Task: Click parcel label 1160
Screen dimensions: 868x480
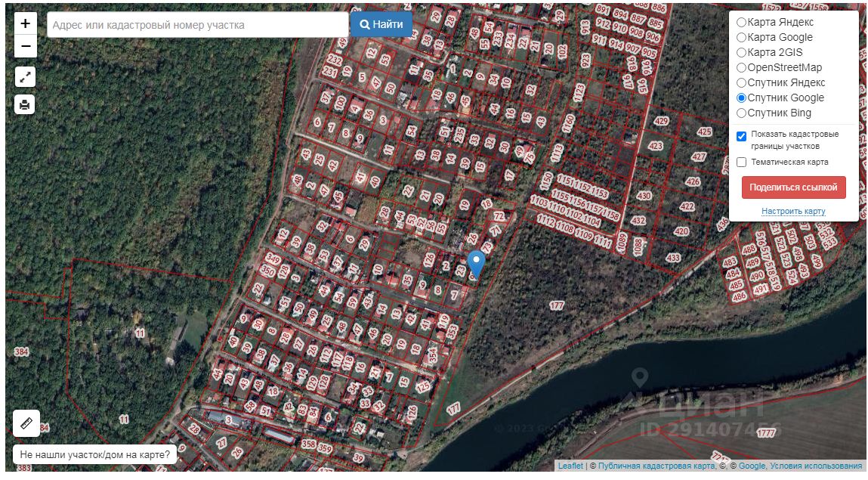Action: [569, 123]
